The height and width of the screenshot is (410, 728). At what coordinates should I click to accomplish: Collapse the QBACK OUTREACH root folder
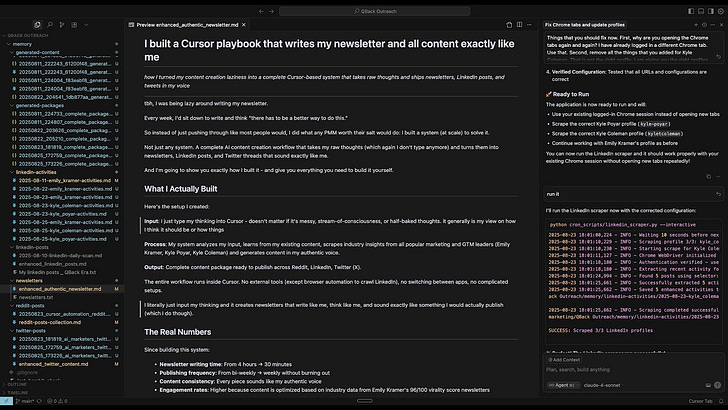click(x=62, y=35)
